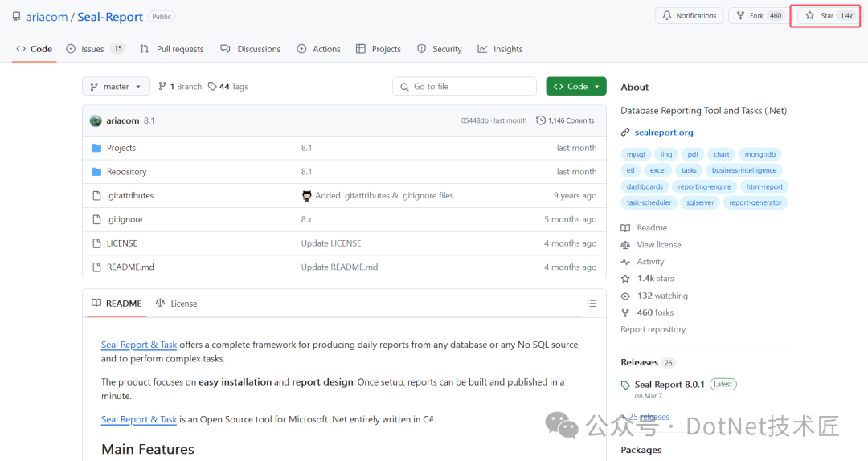Click the ariacom avatar icon
This screenshot has width=868, height=461.
(96, 120)
